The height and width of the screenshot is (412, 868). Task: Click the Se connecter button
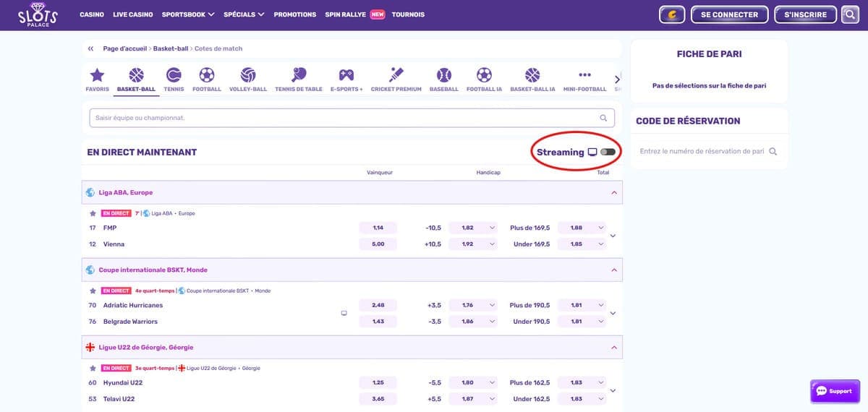click(729, 14)
